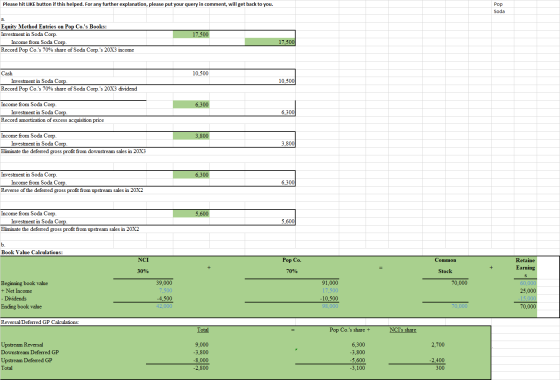Select the green 6,300 amortization debit cell
The height and width of the screenshot is (380, 560).
[x=191, y=104]
